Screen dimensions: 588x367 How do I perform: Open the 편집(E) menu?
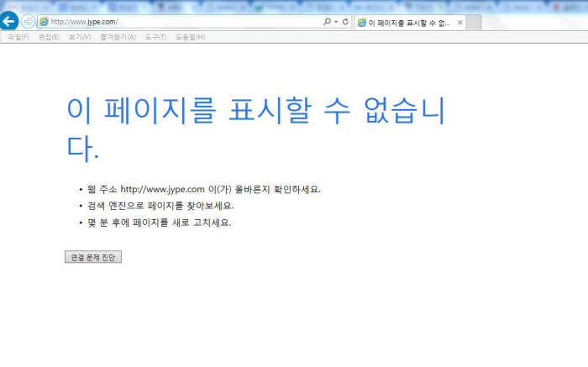(x=49, y=37)
